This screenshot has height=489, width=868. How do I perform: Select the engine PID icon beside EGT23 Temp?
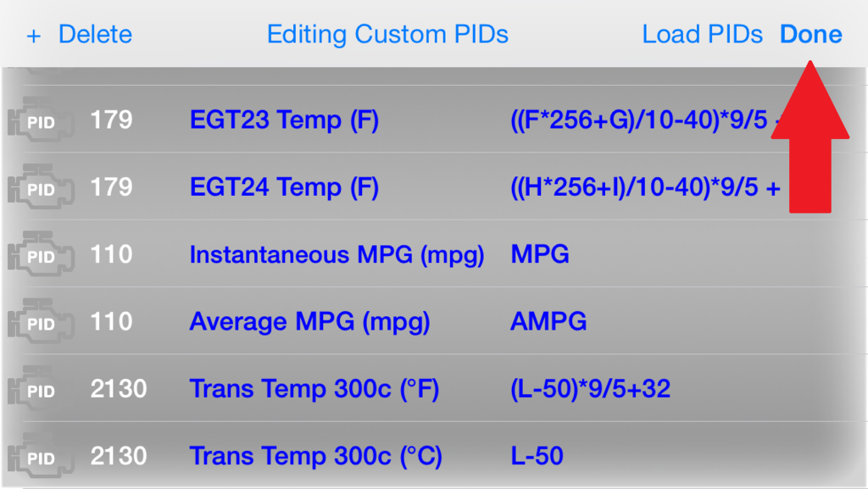[x=41, y=120]
